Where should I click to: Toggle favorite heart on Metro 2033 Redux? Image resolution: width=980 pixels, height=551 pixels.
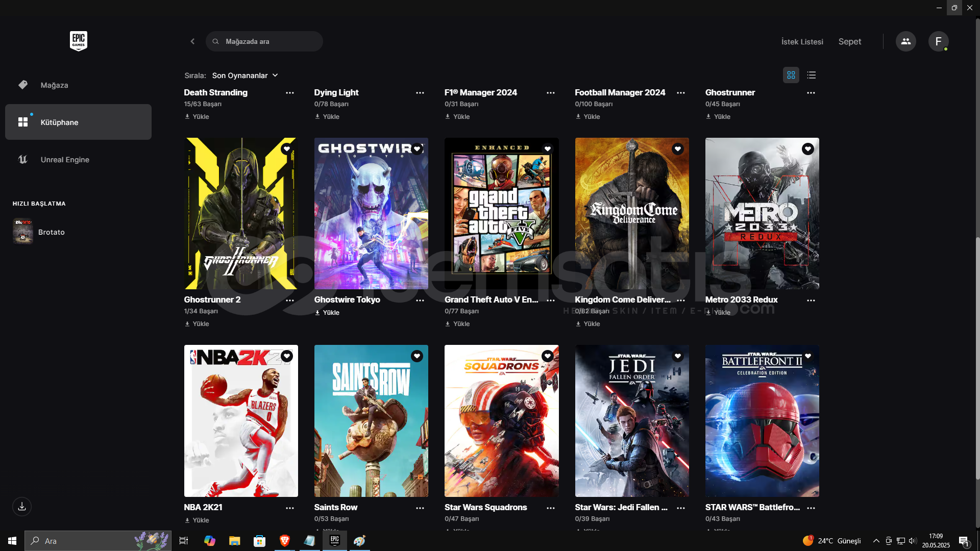(808, 149)
